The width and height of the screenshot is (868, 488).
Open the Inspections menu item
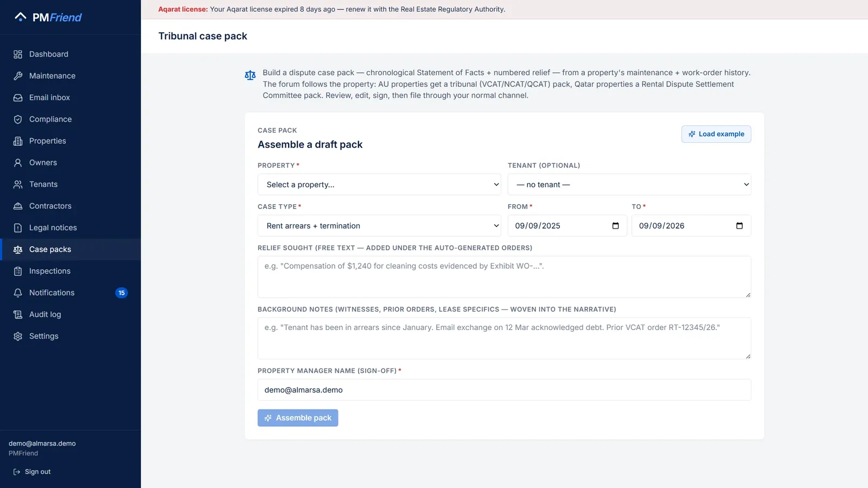pos(71,271)
